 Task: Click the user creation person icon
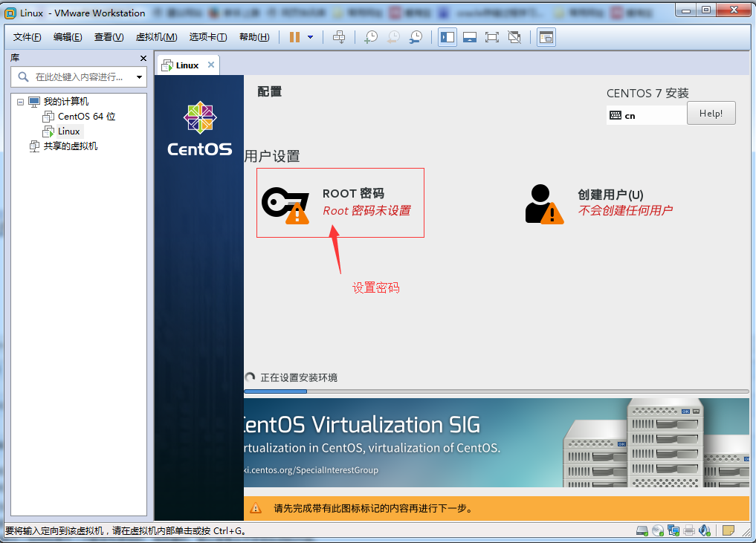tap(544, 204)
